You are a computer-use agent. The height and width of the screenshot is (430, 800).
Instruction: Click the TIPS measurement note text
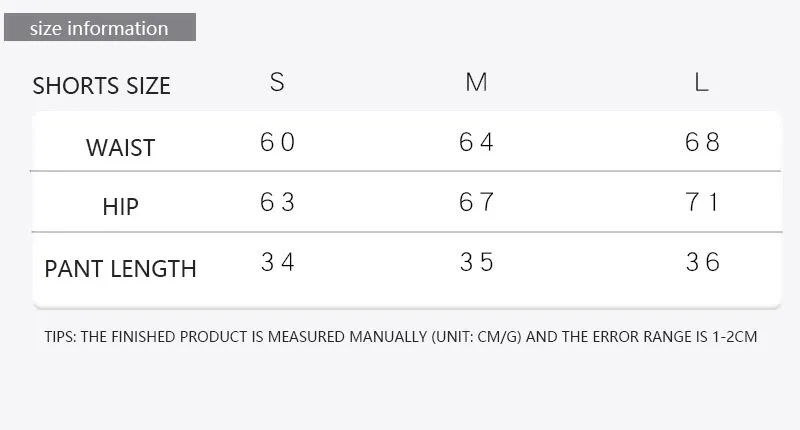pos(401,337)
